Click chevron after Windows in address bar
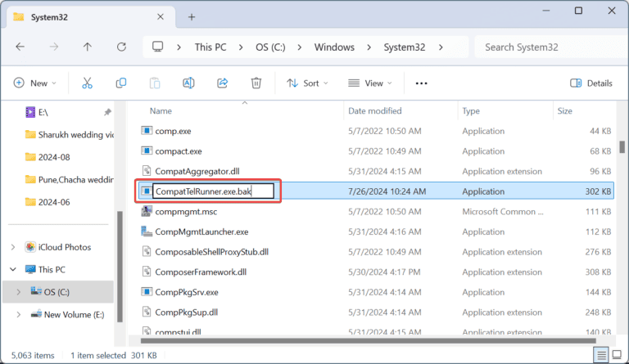 click(x=369, y=47)
